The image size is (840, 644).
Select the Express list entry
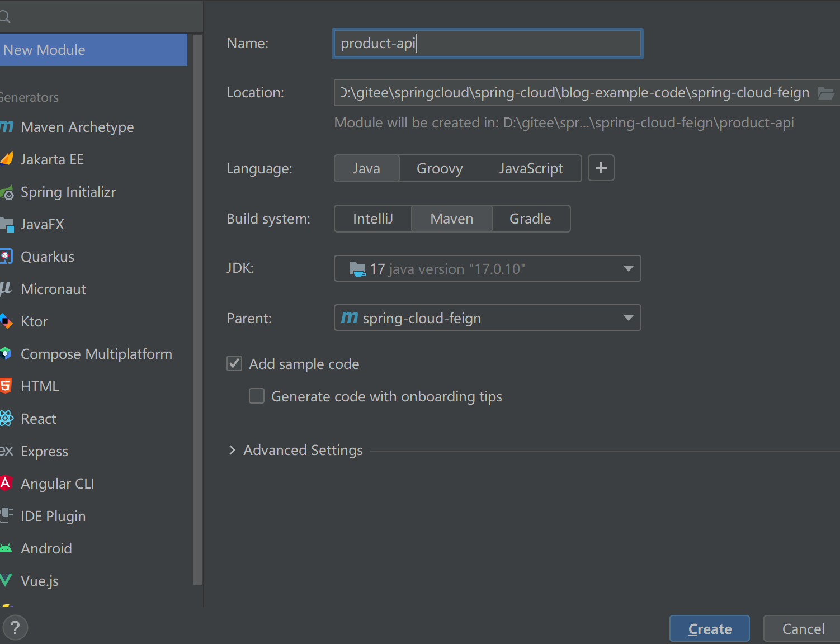[93, 451]
